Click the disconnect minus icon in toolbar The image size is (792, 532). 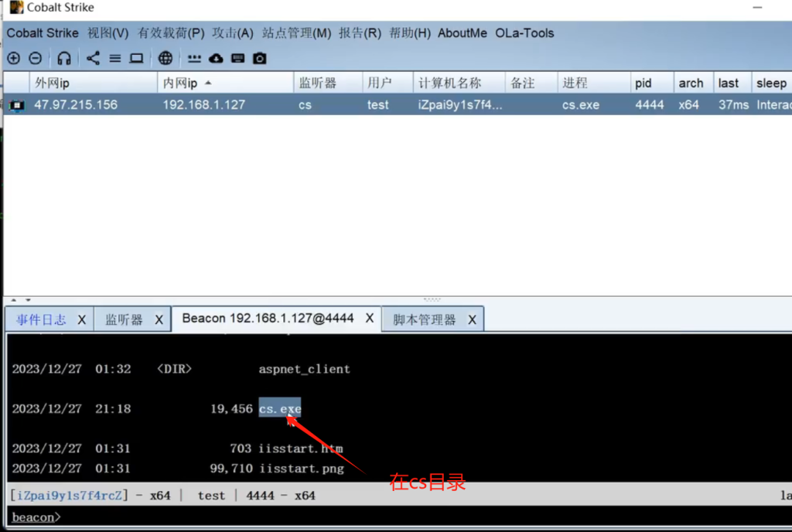point(36,59)
